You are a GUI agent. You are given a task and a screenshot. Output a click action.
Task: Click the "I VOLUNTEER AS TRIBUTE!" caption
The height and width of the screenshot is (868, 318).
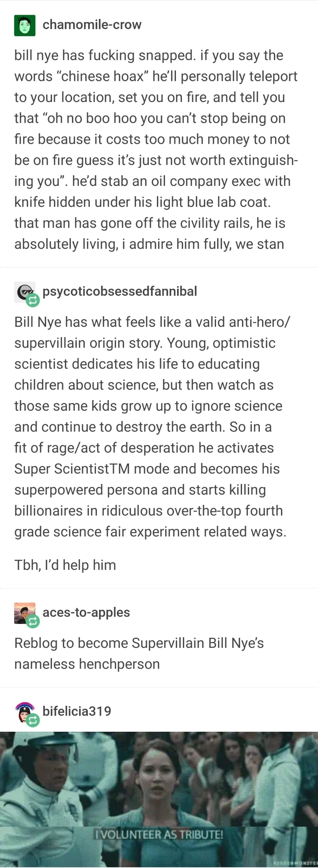[x=159, y=834]
